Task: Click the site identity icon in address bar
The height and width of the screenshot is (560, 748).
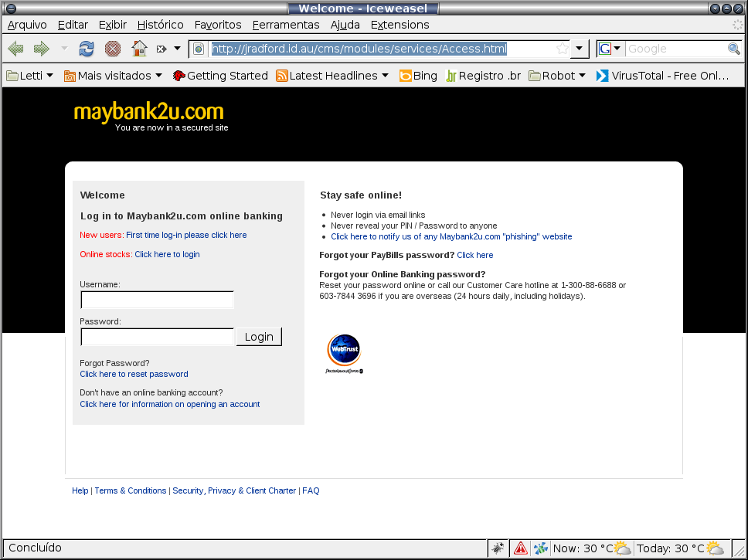Action: (199, 49)
